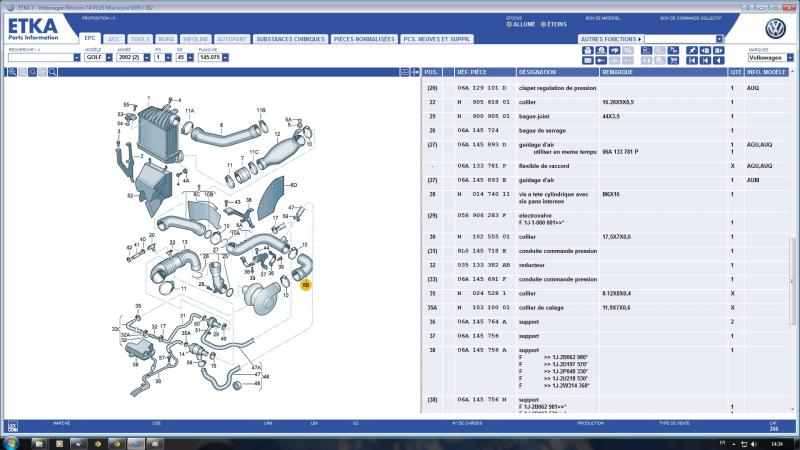Open the PLANCHE dropdown showing 145.075
This screenshot has width=800, height=450.
point(226,58)
